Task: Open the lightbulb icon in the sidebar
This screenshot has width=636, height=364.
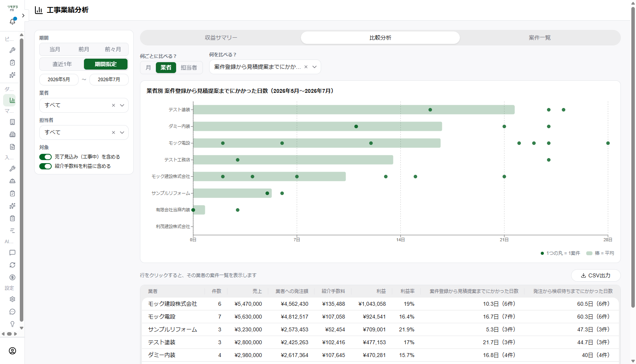Action: 12,324
